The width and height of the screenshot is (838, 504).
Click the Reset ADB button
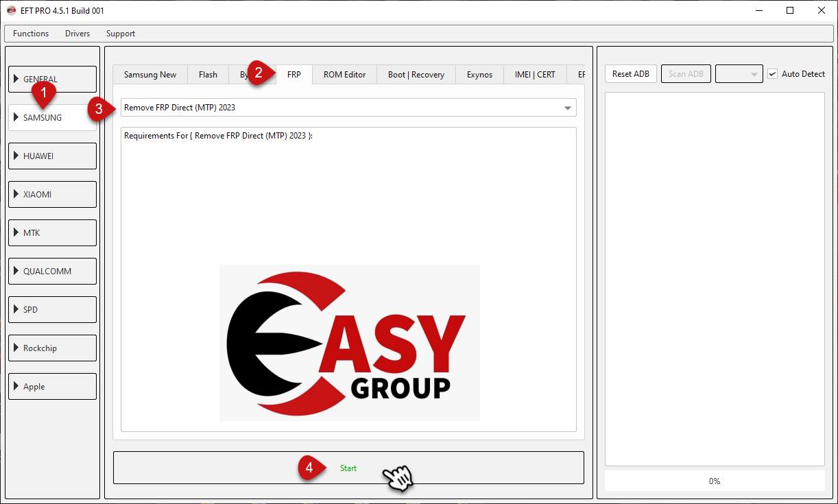(631, 74)
